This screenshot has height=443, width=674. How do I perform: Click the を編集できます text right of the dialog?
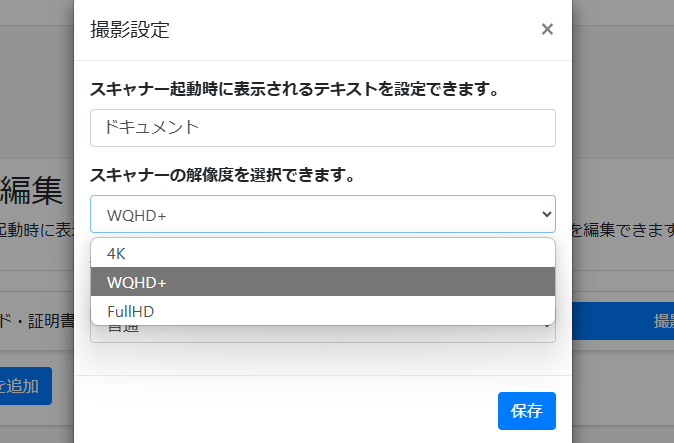tap(622, 231)
